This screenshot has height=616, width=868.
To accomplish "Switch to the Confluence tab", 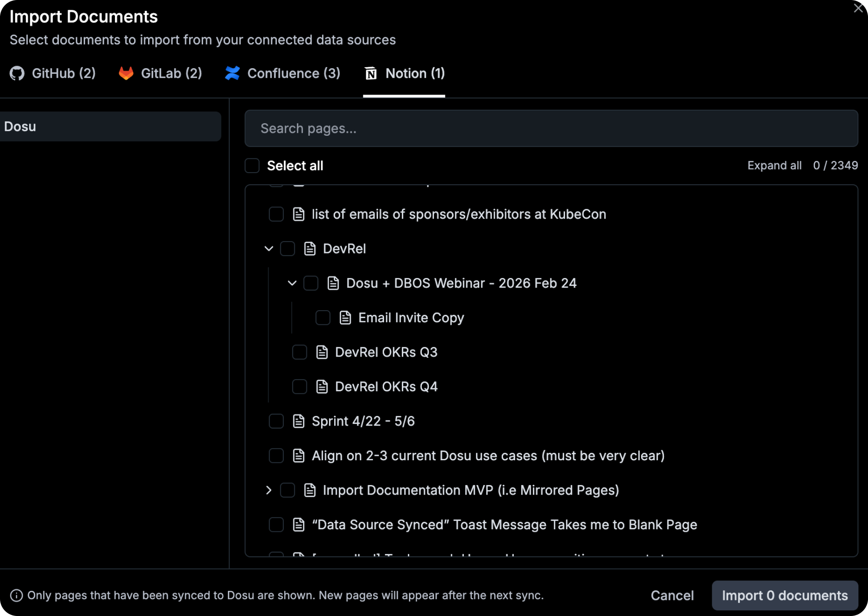I will tap(282, 73).
